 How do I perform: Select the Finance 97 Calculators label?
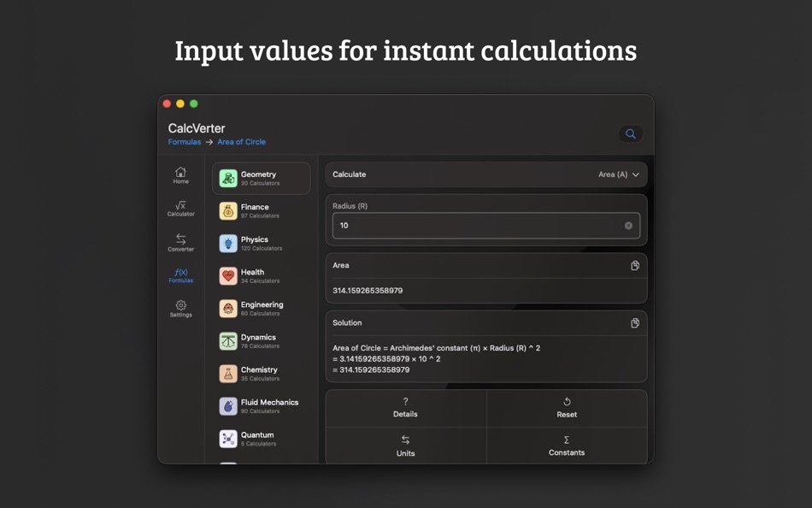(x=260, y=211)
